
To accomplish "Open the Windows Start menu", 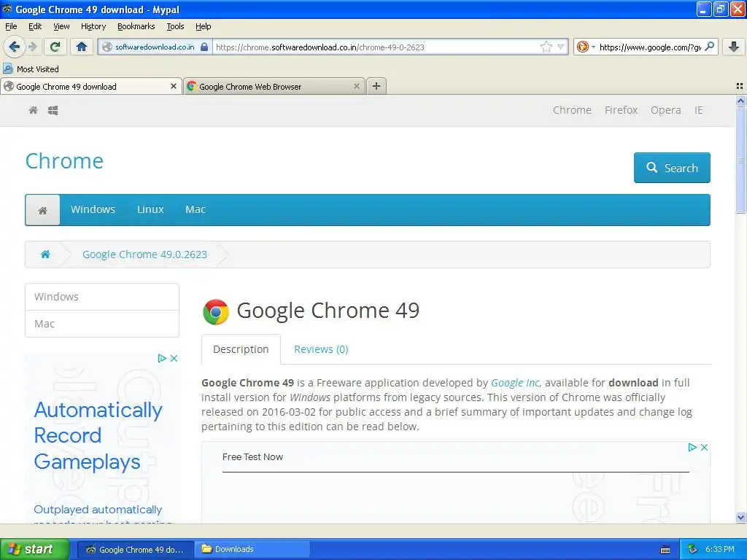I will (x=35, y=549).
